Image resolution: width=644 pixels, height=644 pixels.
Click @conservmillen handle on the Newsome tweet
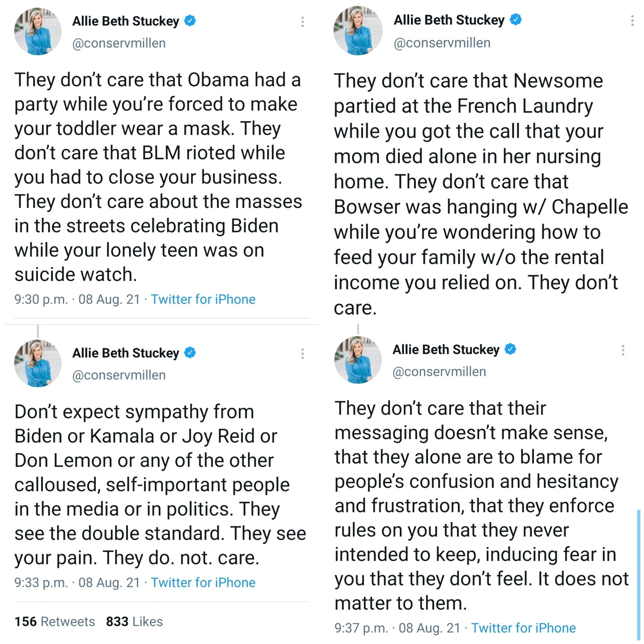tap(442, 43)
